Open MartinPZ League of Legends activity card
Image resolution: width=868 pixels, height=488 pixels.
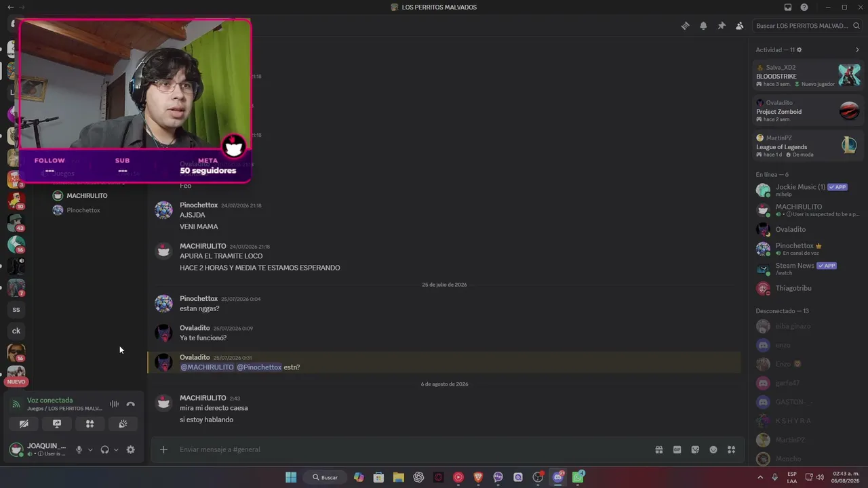click(808, 146)
